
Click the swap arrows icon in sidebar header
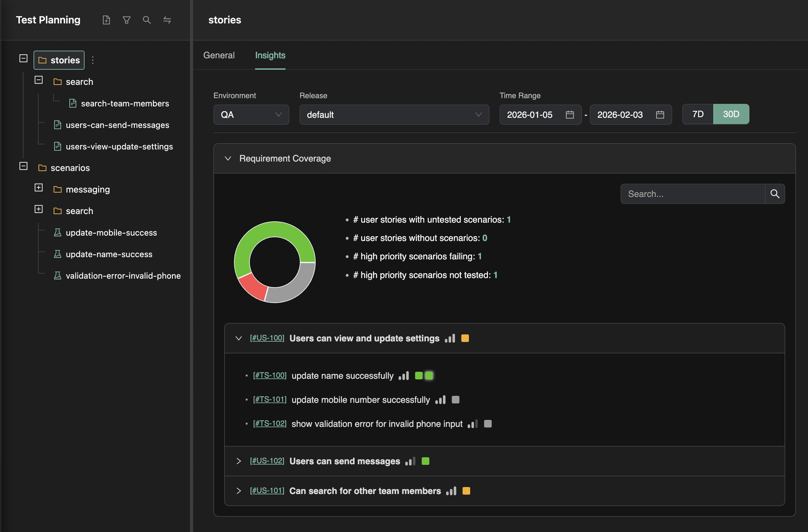tap(167, 20)
